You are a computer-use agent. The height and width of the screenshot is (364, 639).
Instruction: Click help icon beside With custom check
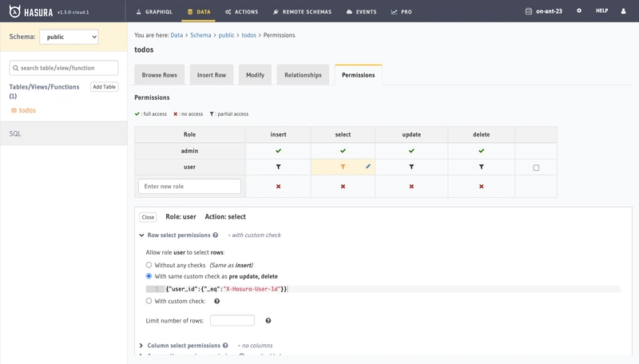click(x=216, y=301)
